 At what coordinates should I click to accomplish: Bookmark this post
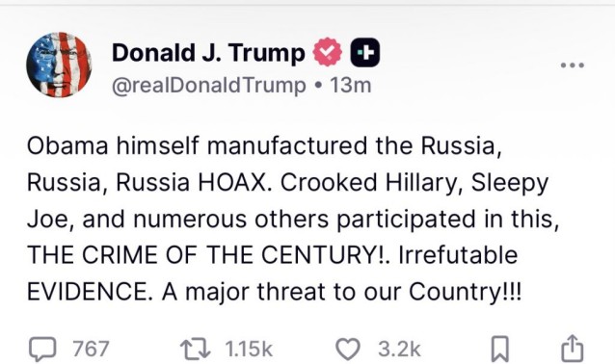(500, 349)
